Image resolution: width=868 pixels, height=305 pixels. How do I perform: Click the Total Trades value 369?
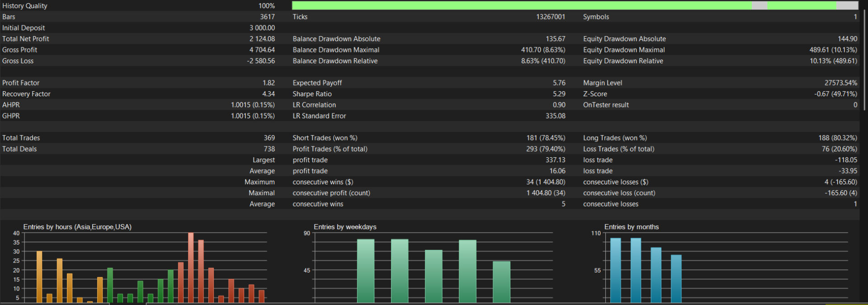[x=269, y=138]
